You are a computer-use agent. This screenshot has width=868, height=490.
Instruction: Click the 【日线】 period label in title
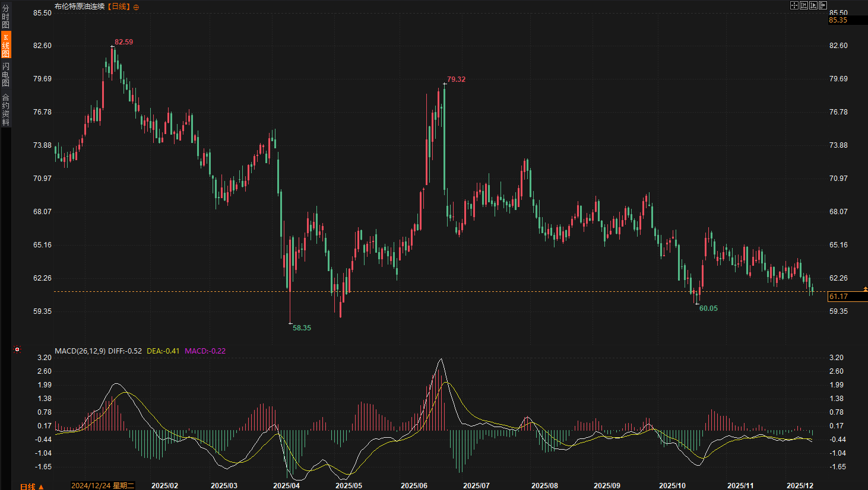pyautogui.click(x=119, y=7)
